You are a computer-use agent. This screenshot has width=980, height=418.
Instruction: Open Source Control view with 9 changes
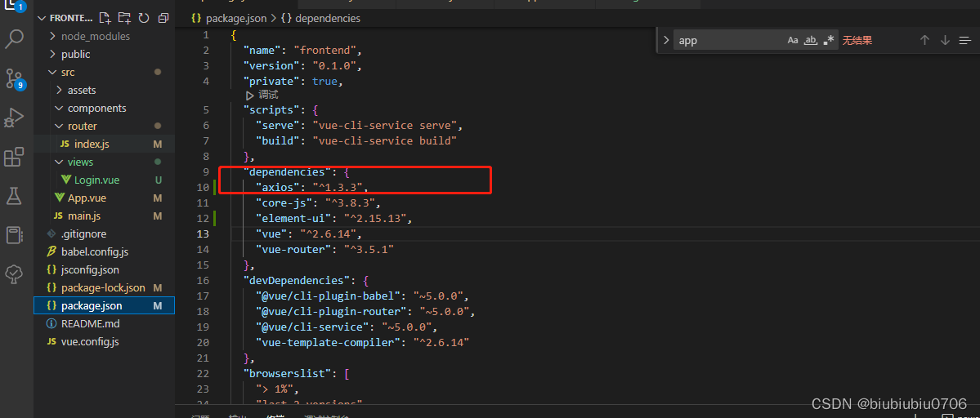[x=15, y=79]
